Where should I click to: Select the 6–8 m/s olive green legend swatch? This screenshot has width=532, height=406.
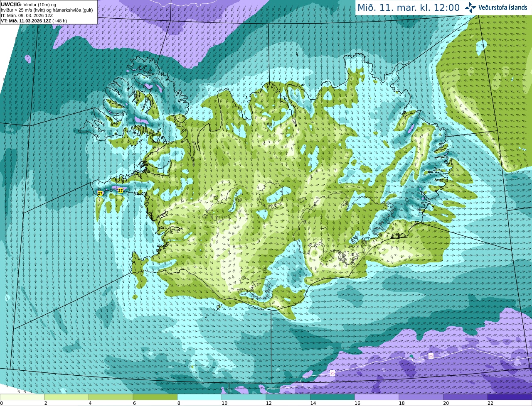[x=155, y=397]
